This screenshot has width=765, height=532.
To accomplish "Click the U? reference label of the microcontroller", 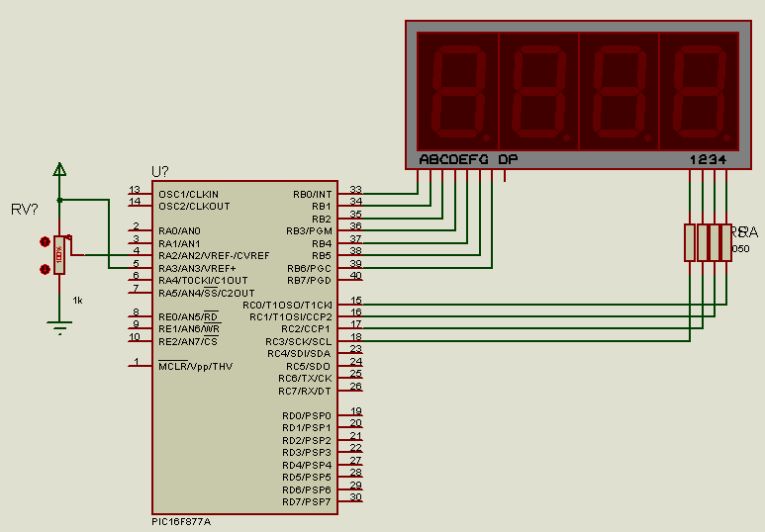I will [x=160, y=172].
